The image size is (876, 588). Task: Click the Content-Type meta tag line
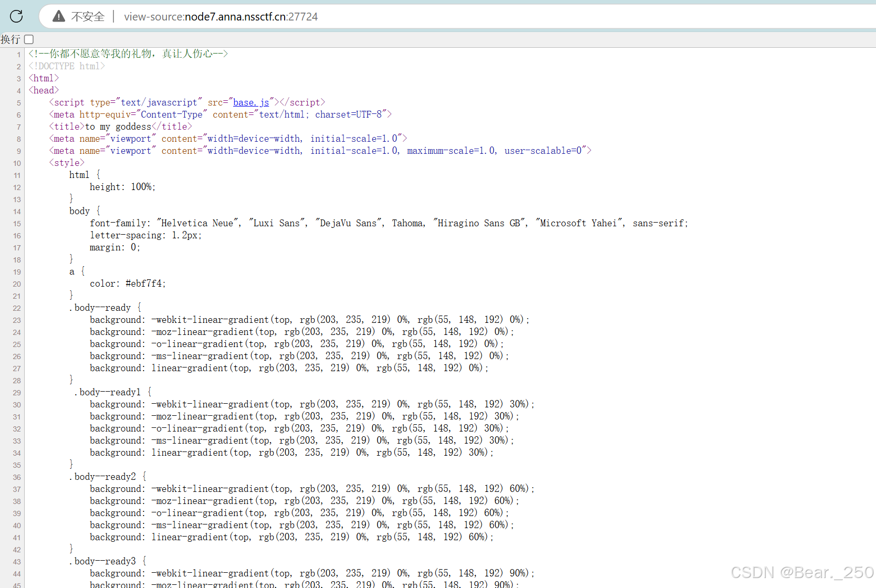221,114
